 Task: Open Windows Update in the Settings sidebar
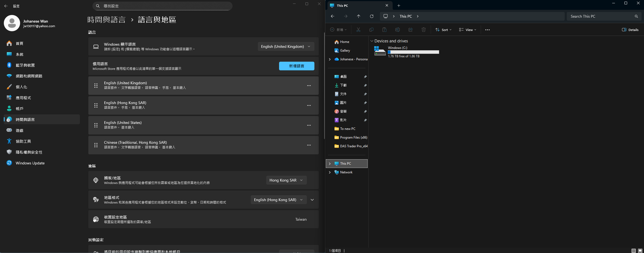(30, 163)
